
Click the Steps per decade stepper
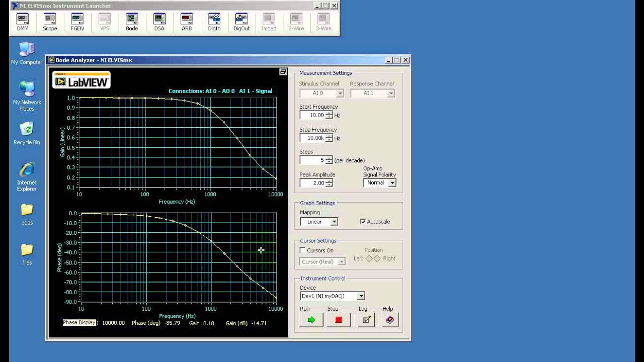(x=329, y=160)
